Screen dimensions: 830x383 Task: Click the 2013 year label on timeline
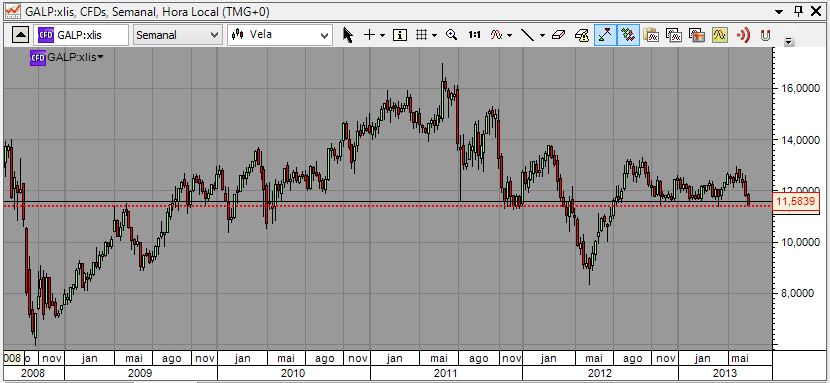(x=725, y=373)
